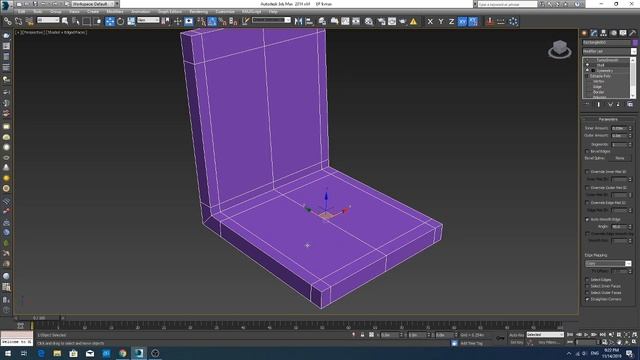Image resolution: width=640 pixels, height=360 pixels.
Task: Open the Modifier List dropdown
Action: [x=609, y=51]
